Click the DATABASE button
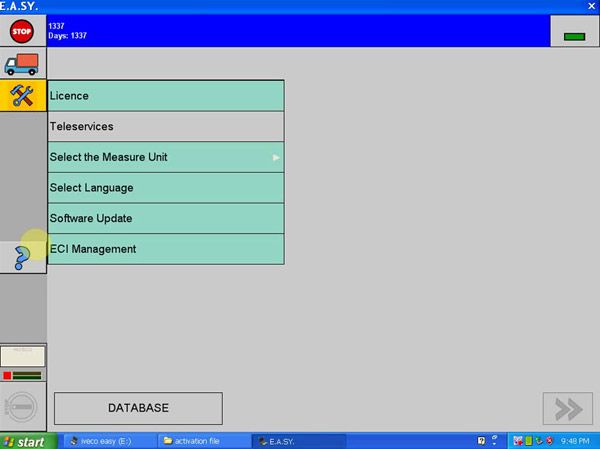This screenshot has width=600, height=449. (138, 408)
